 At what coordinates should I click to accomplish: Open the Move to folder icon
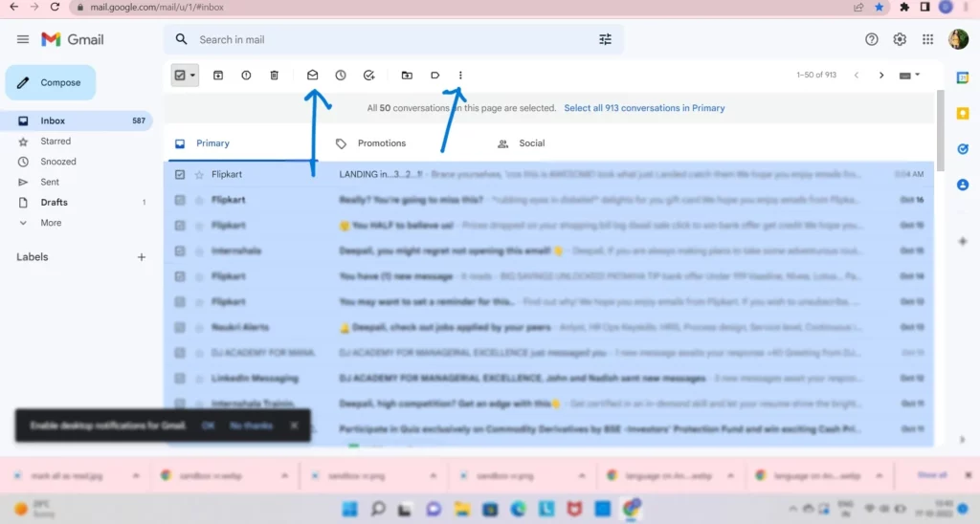pos(407,75)
